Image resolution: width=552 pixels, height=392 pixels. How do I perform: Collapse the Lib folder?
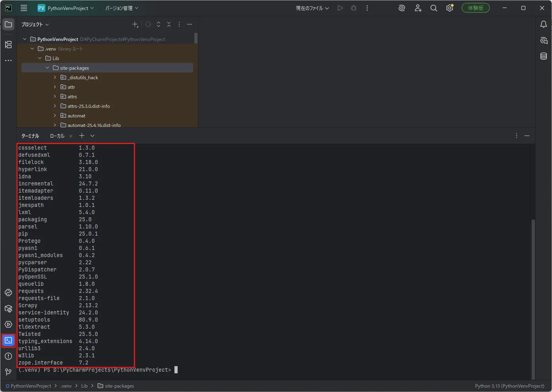tap(40, 58)
